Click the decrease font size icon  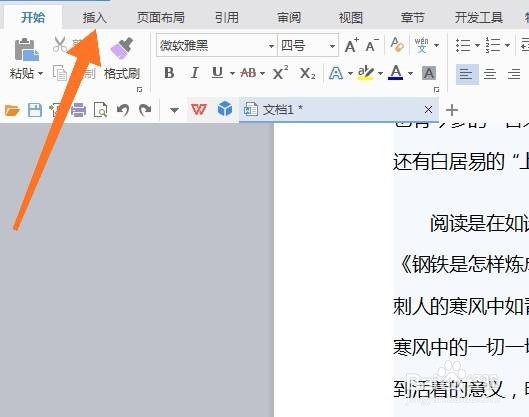(x=372, y=45)
